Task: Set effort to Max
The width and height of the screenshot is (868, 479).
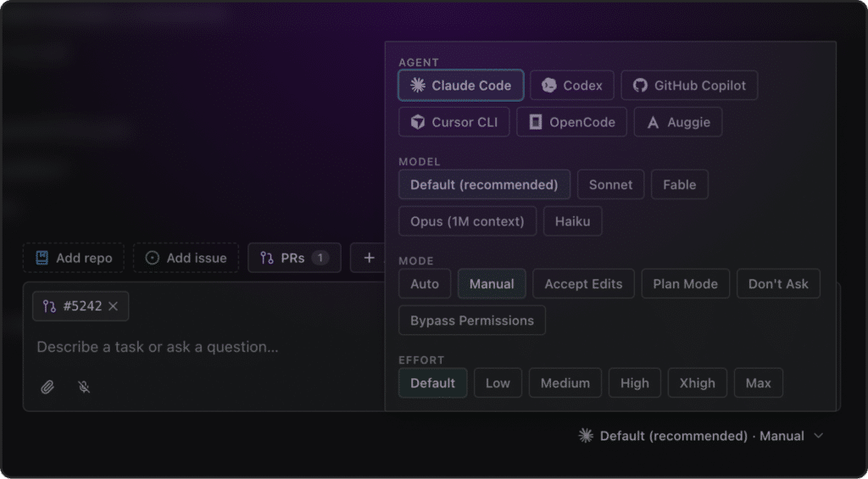Action: pos(759,382)
